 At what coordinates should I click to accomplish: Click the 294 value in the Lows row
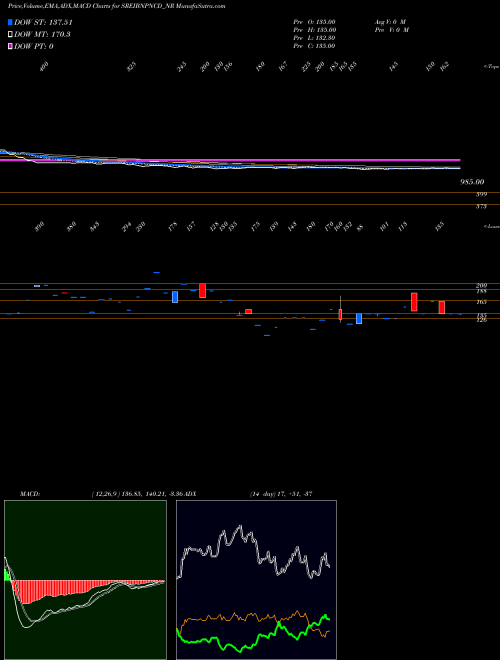[126, 228]
